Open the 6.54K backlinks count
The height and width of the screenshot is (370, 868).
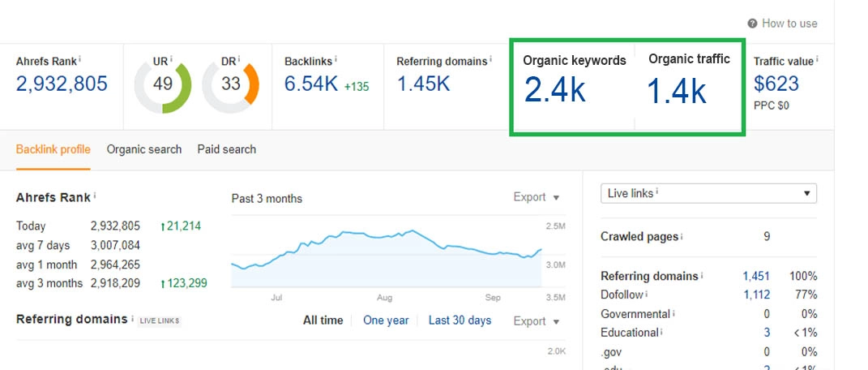click(x=310, y=84)
